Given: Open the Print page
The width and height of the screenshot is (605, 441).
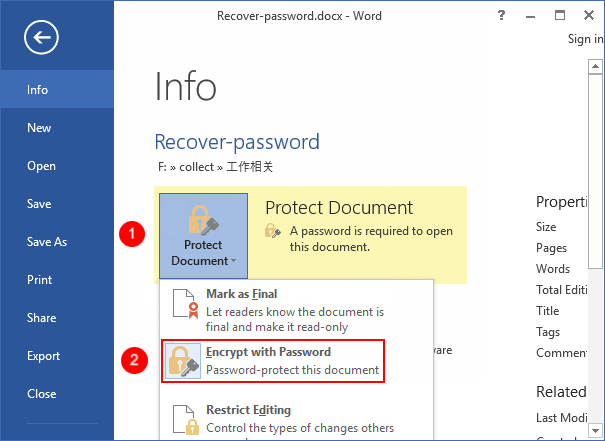Looking at the screenshot, I should [40, 280].
